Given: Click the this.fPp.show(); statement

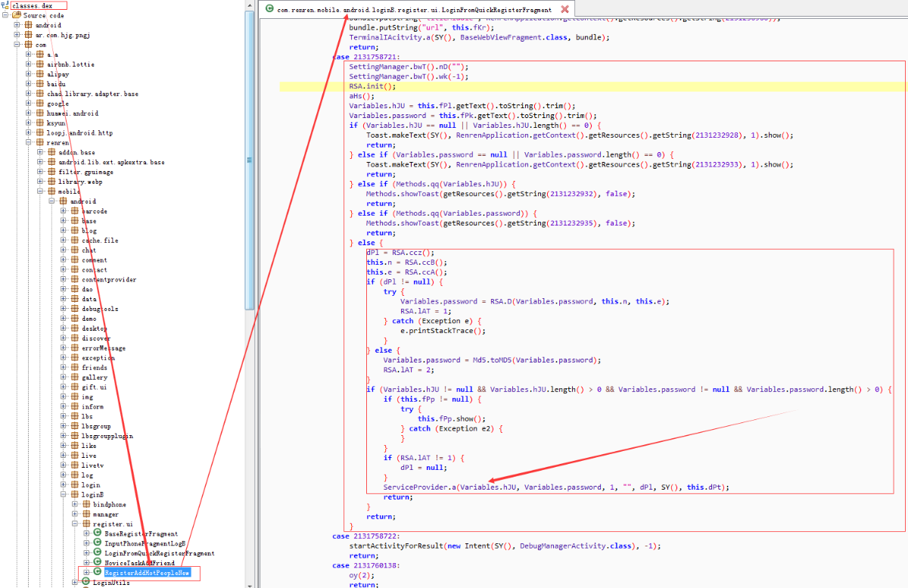Looking at the screenshot, I should (452, 418).
